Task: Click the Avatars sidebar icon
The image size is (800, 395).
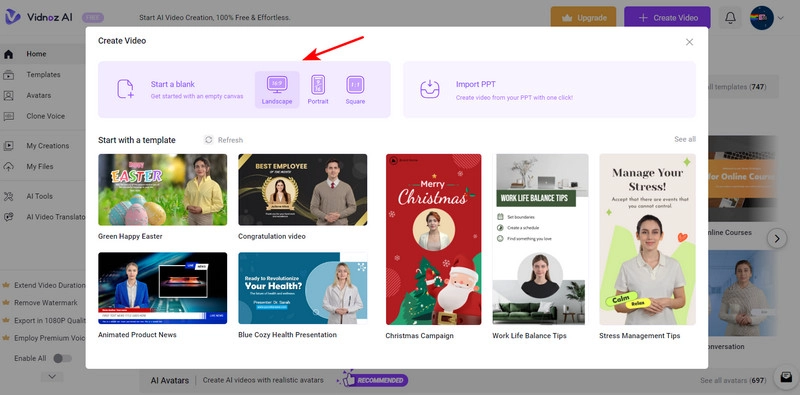Action: [x=9, y=95]
